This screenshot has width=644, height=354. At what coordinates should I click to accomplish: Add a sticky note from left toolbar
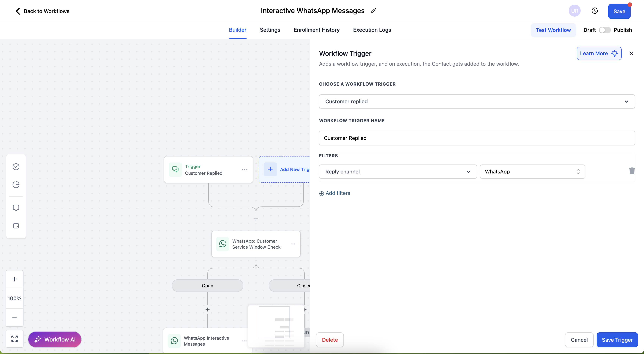pyautogui.click(x=16, y=226)
